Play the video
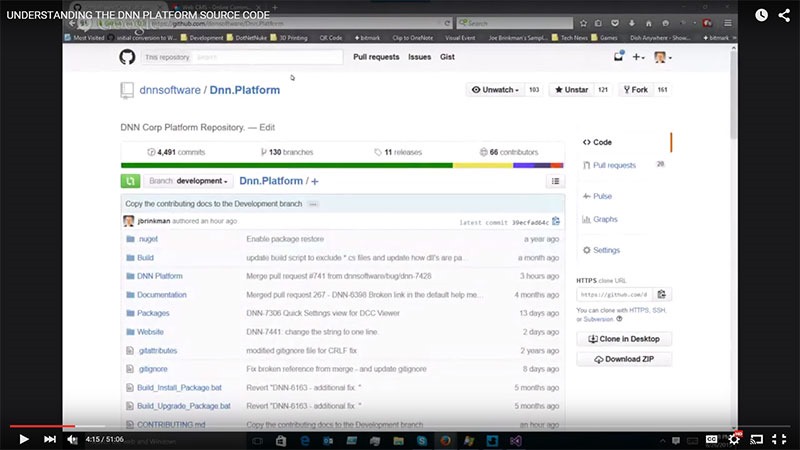Image resolution: width=800 pixels, height=450 pixels. coord(23,439)
